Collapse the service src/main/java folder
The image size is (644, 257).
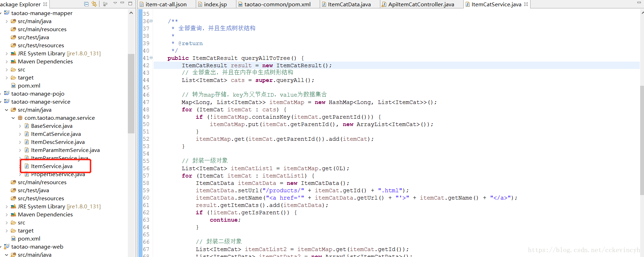(x=6, y=110)
